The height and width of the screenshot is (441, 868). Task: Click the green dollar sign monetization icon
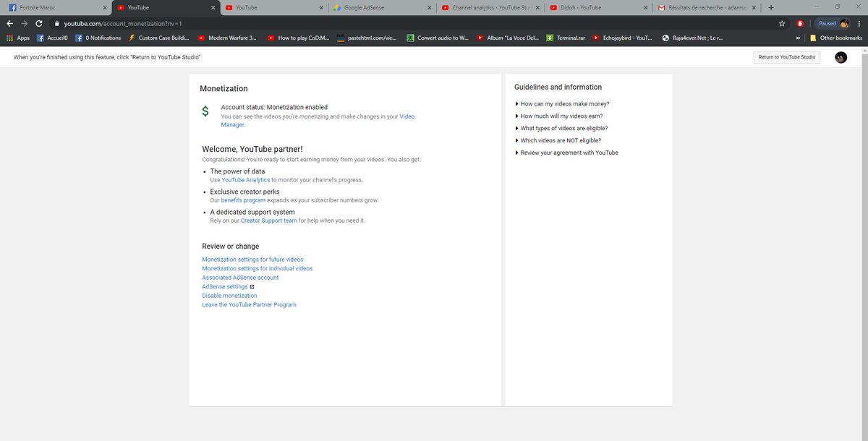[205, 111]
